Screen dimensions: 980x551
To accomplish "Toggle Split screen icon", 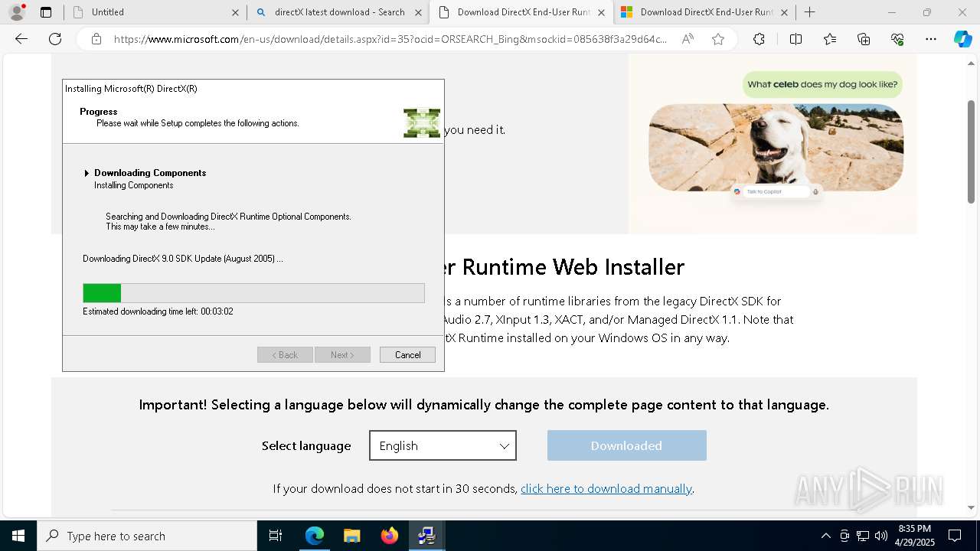I will tap(795, 39).
